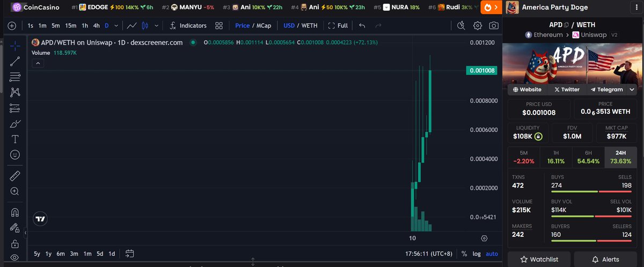Open the emoji icons tool
644x267 pixels.
pos(15,155)
